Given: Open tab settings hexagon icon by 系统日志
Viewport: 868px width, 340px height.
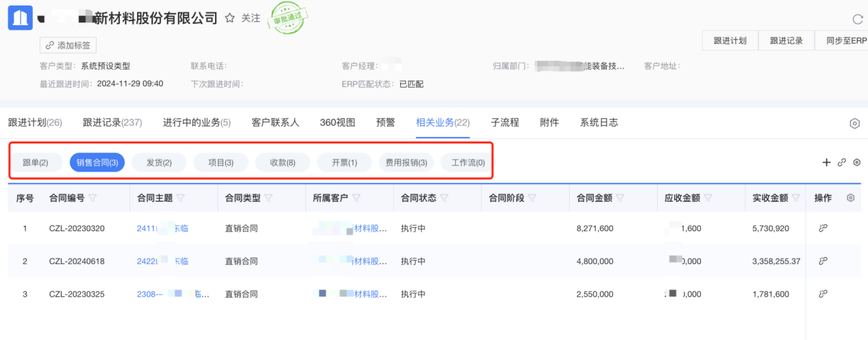Looking at the screenshot, I should (854, 123).
